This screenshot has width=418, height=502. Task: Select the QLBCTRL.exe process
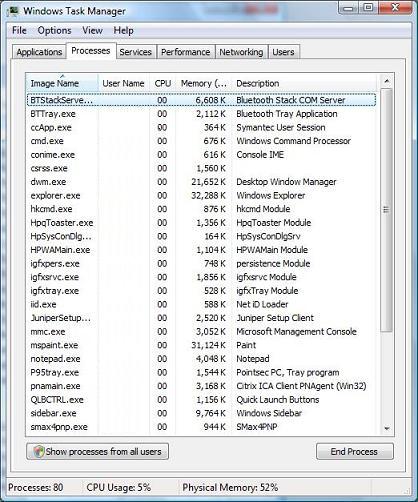click(x=201, y=400)
